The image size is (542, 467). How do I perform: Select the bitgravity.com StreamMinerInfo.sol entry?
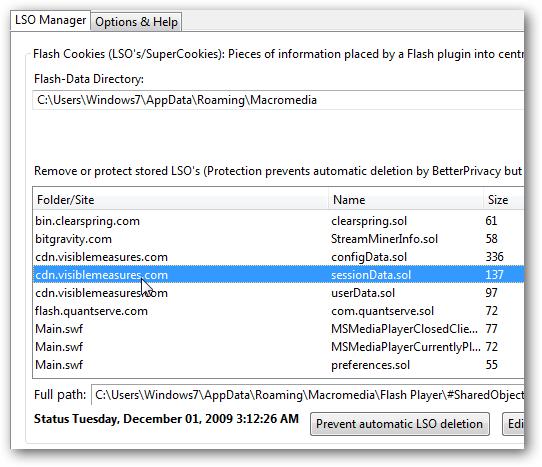click(x=278, y=239)
